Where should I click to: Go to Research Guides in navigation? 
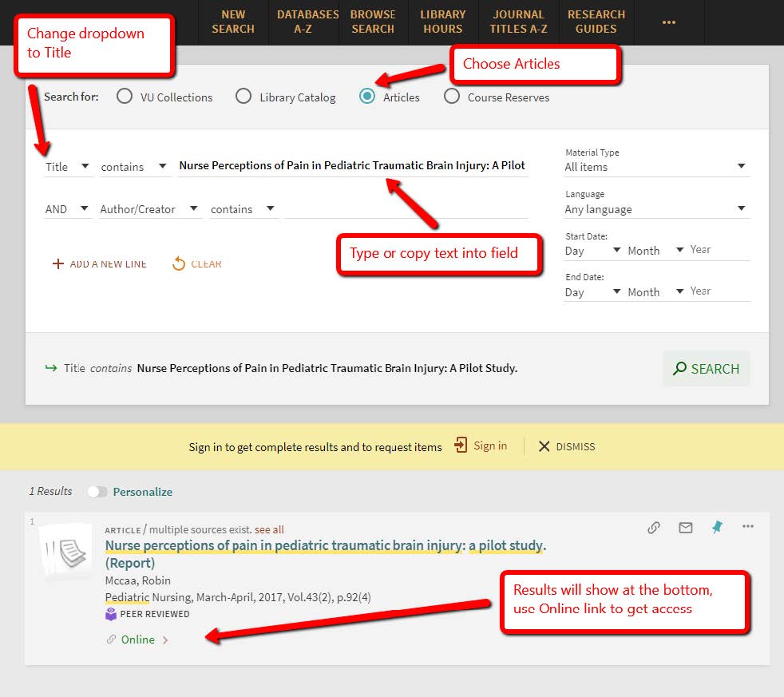pyautogui.click(x=596, y=22)
